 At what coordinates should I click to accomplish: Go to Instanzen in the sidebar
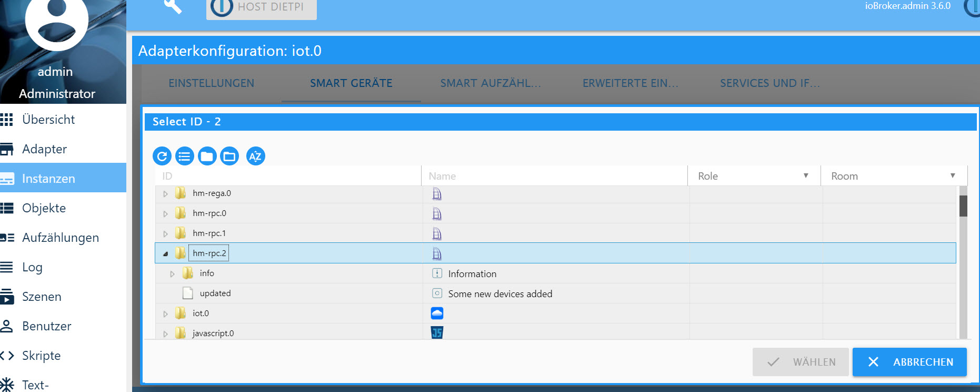tap(63, 179)
